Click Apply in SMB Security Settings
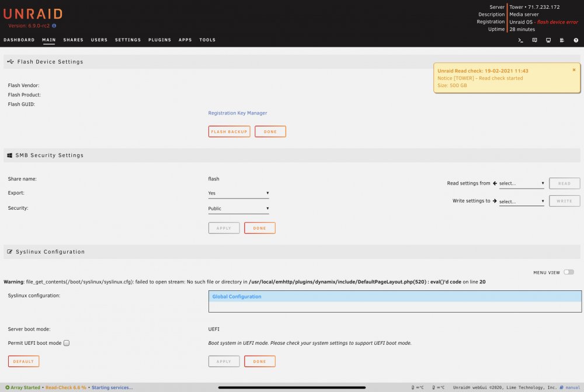584x392 pixels. [x=224, y=228]
